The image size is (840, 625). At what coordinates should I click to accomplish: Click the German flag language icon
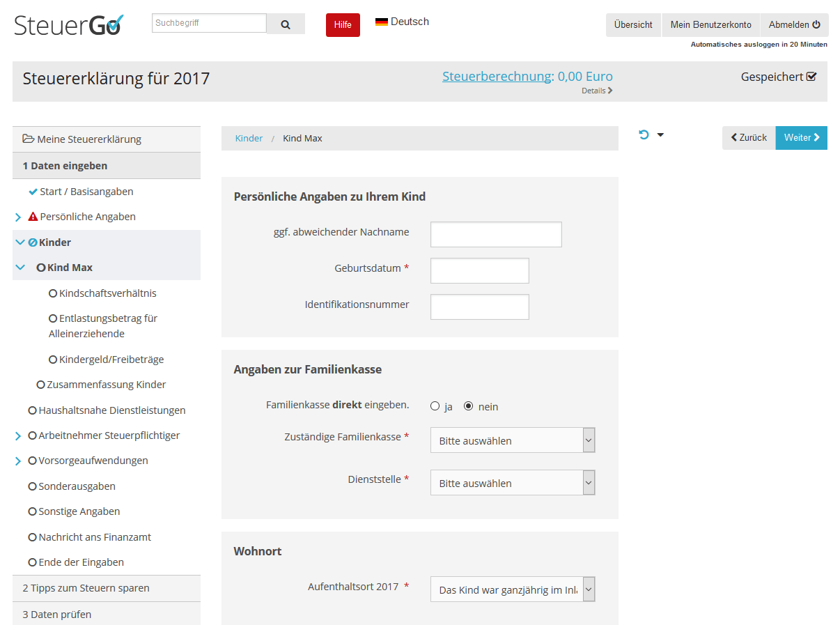[381, 22]
